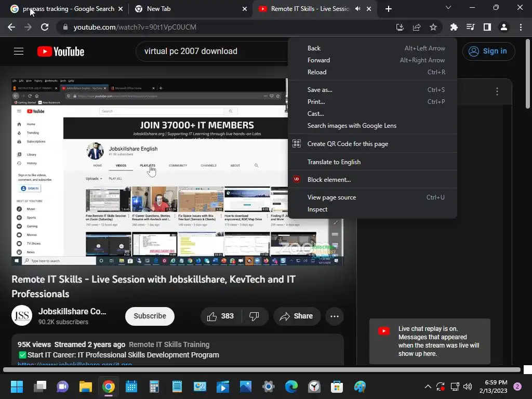
Task: Click the Remote IT Skills Training link
Action: [169, 344]
